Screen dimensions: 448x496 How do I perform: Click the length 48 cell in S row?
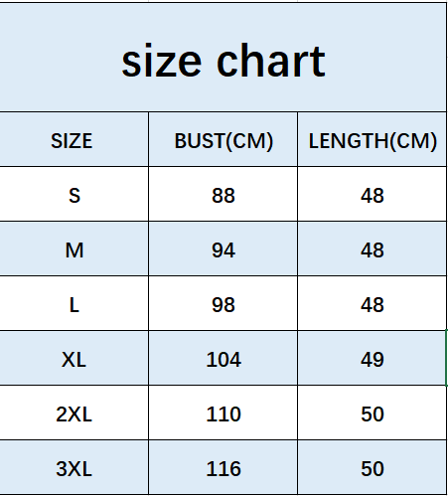[x=373, y=194]
